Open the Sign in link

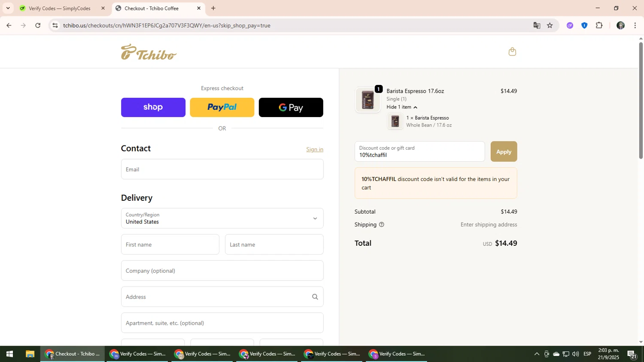315,149
